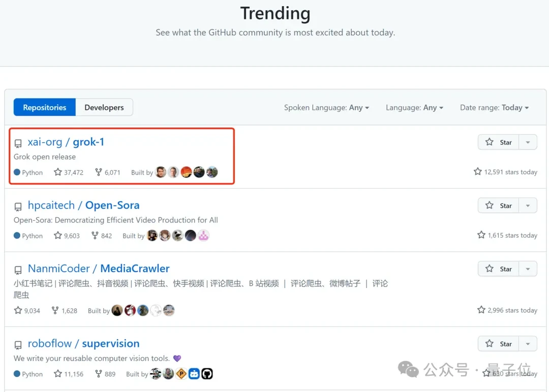Image resolution: width=549 pixels, height=392 pixels.
Task: Click the purple heart emoji in supervision description
Action: click(177, 358)
